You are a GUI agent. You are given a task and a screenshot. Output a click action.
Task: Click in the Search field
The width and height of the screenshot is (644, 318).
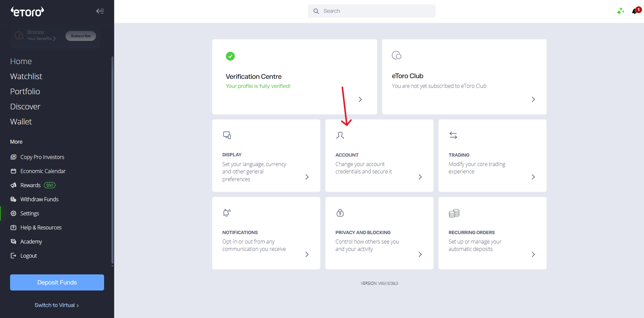pos(372,11)
